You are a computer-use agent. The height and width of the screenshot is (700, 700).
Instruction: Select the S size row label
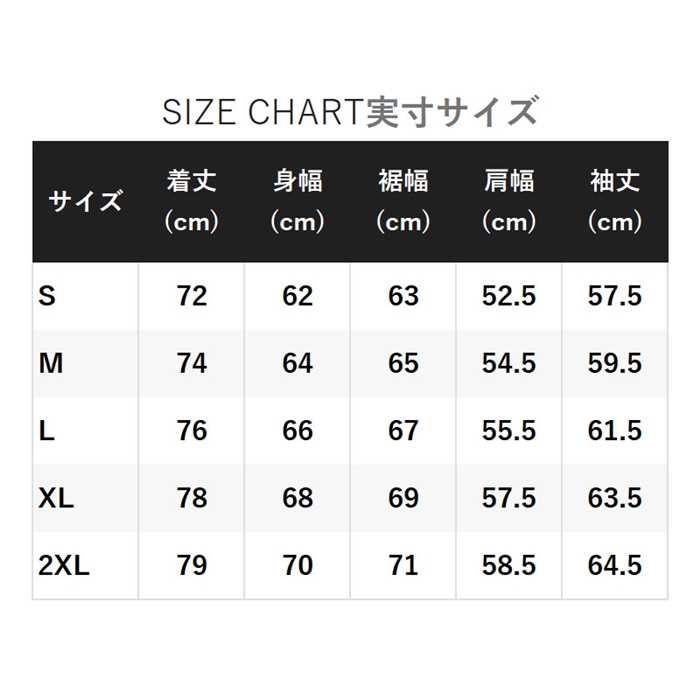tap(47, 296)
